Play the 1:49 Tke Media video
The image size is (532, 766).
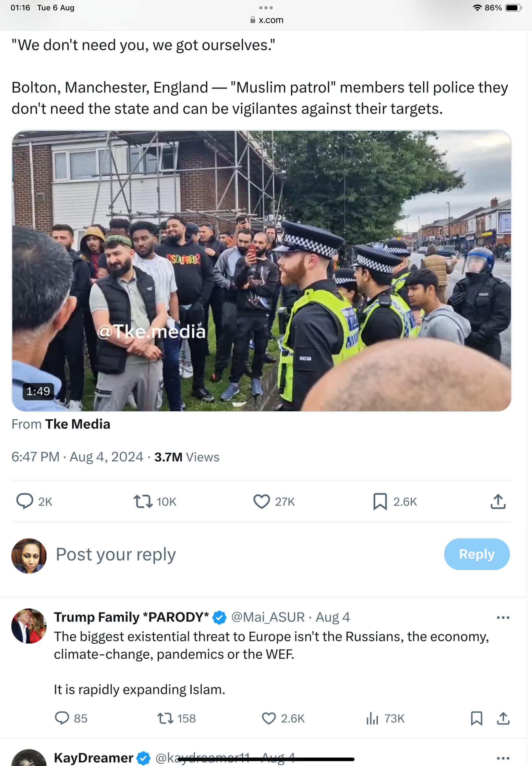pyautogui.click(x=261, y=270)
